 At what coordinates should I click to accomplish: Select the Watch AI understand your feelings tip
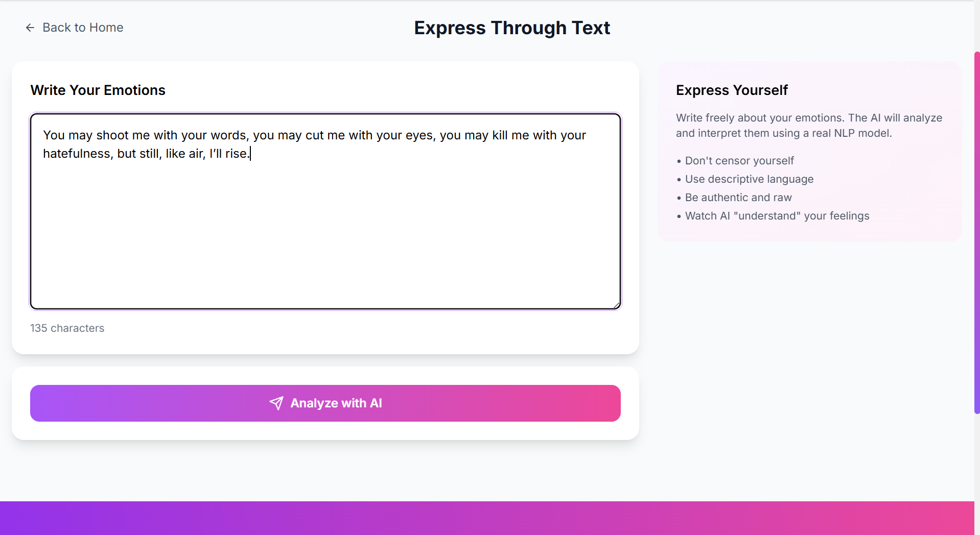coord(773,216)
